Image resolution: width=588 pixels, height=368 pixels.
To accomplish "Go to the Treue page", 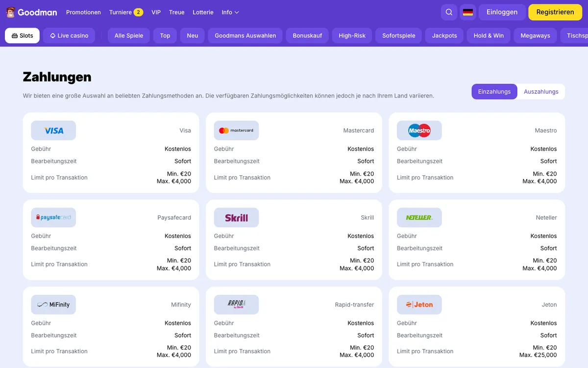I will point(176,12).
